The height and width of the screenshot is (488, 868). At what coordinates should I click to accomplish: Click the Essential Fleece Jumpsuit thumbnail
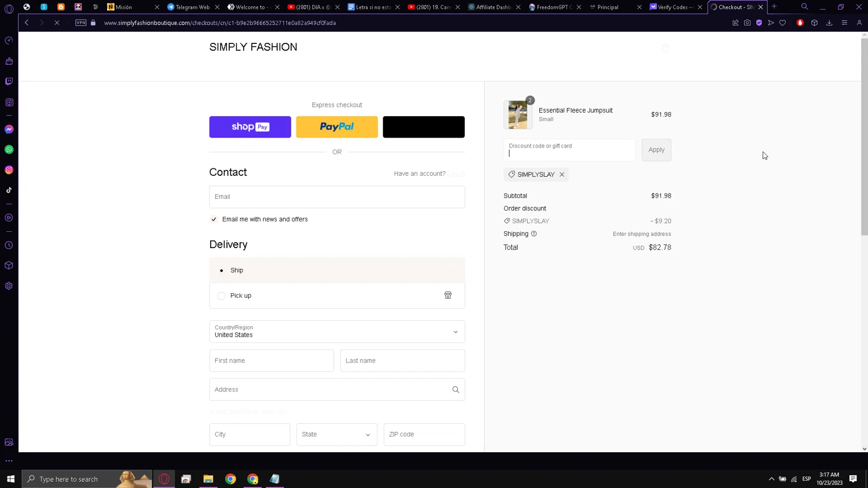point(518,114)
